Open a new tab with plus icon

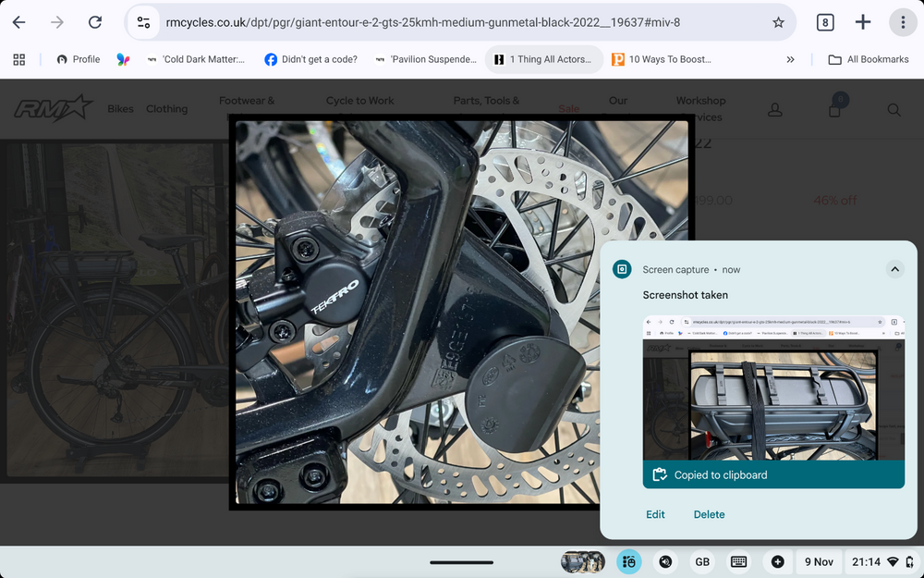pos(863,22)
